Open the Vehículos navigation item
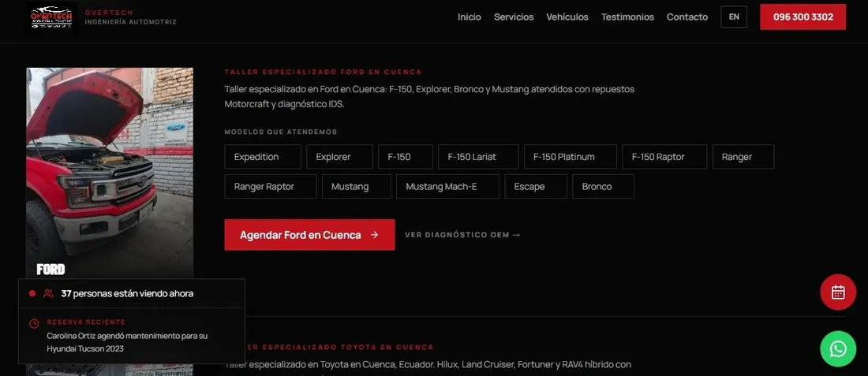Screen dimensions: 868x376 (x=567, y=17)
